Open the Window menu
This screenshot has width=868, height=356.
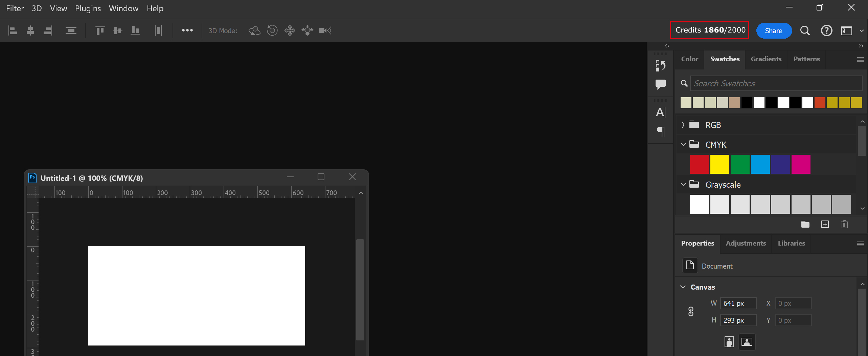(x=123, y=8)
